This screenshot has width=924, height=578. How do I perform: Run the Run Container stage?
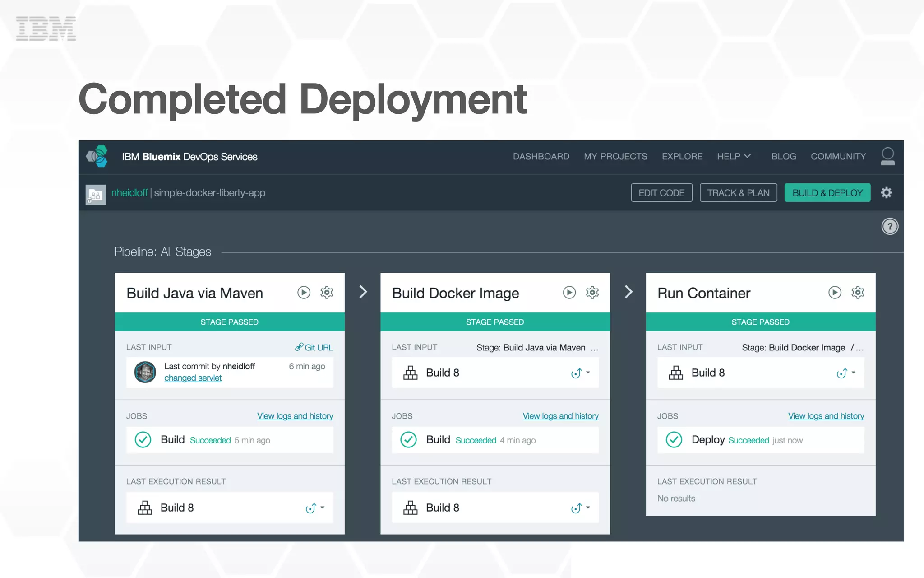[x=835, y=293]
